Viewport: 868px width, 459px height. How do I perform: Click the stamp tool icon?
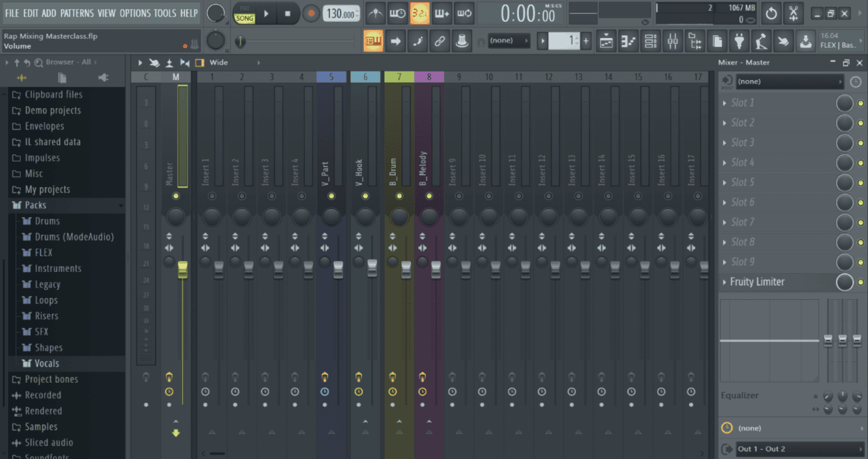(461, 41)
